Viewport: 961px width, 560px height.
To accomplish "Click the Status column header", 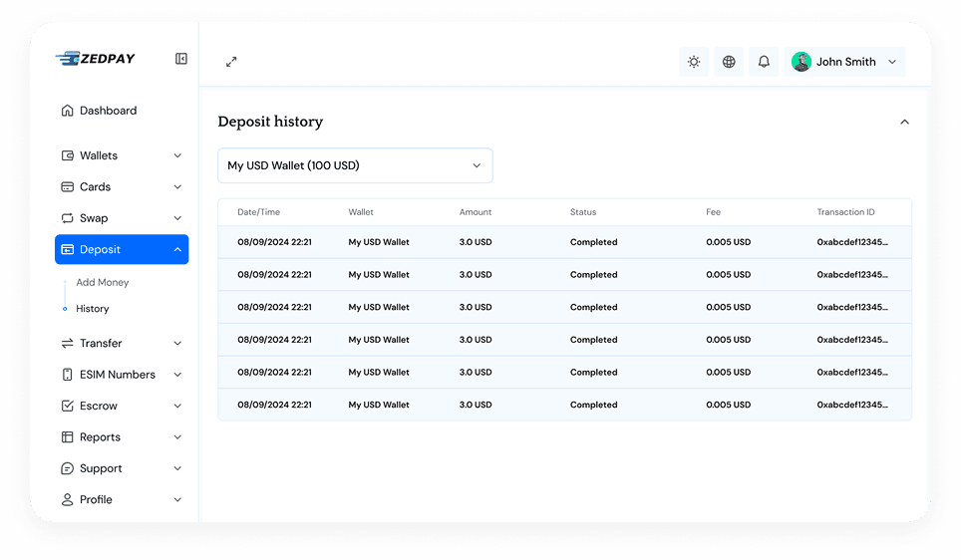I will pyautogui.click(x=583, y=212).
